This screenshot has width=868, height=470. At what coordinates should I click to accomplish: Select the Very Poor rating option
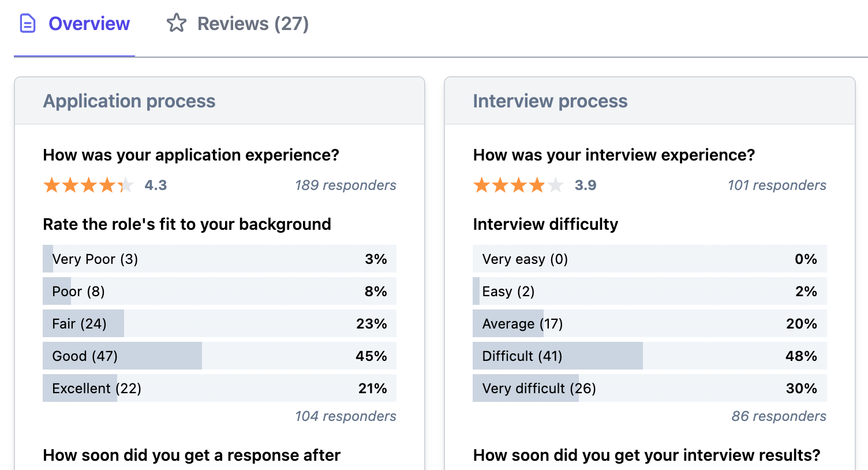tap(219, 259)
